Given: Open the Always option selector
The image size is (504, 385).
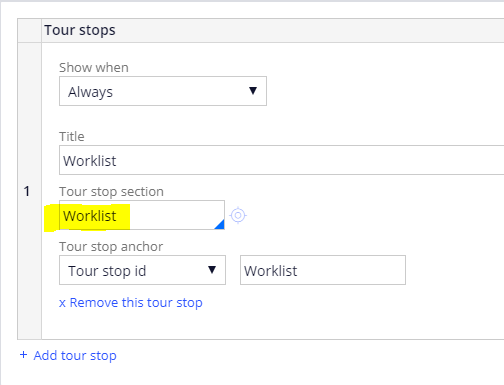Looking at the screenshot, I should coord(163,91).
